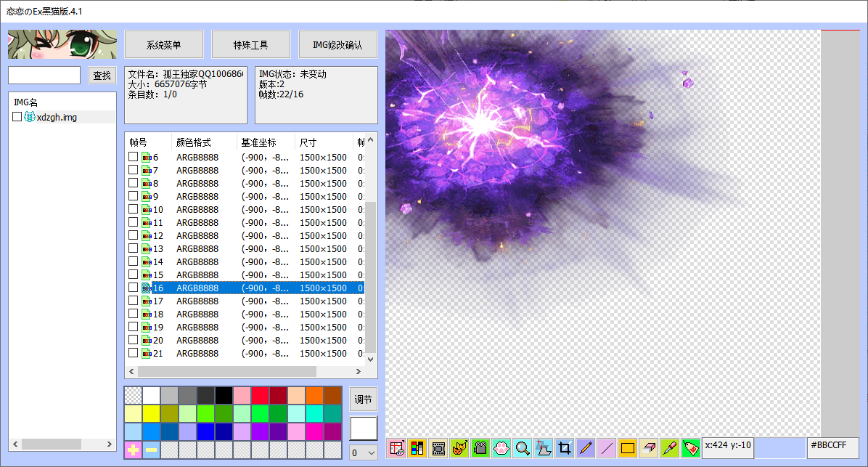This screenshot has height=467, width=868.
Task: Check the frame 20 checkbox
Action: pyautogui.click(x=133, y=340)
